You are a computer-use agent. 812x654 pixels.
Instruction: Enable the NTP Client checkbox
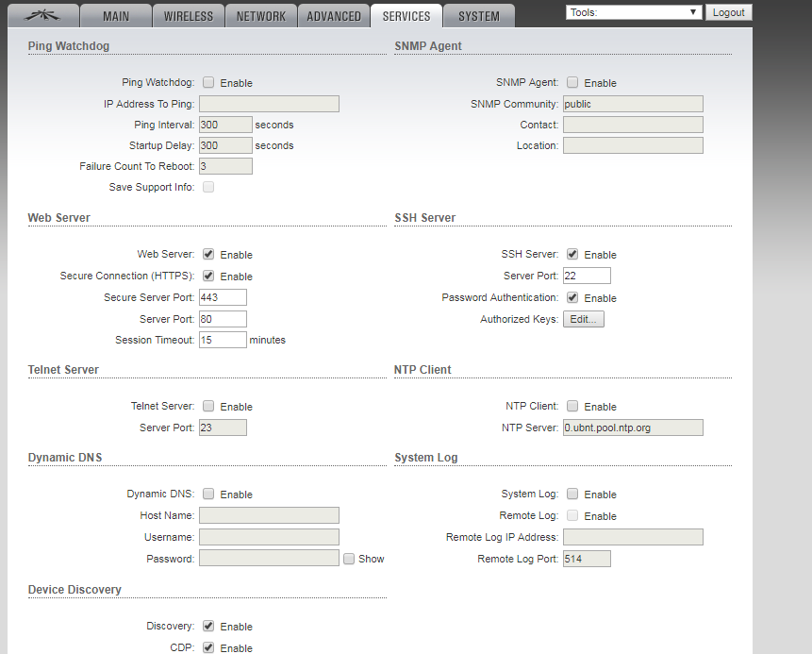tap(572, 407)
